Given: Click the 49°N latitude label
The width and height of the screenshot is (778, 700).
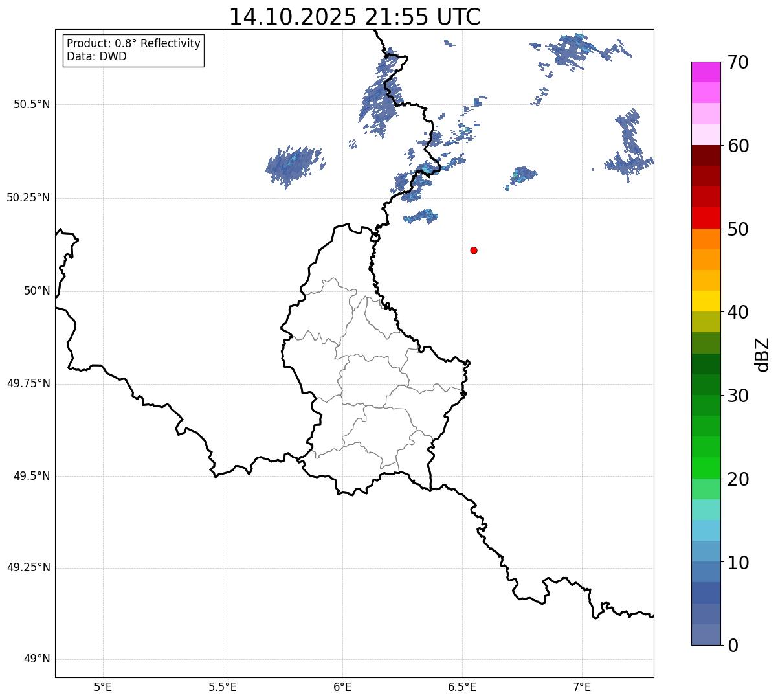Looking at the screenshot, I should click(38, 659).
